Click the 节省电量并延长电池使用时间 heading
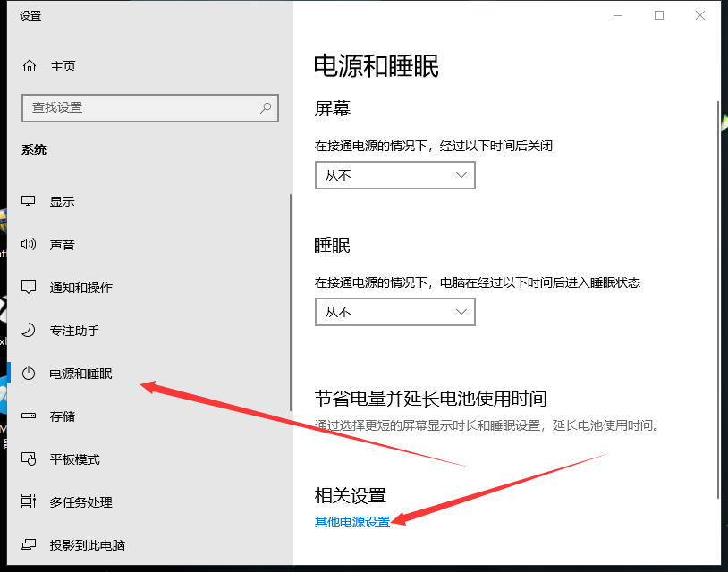Screen dimensions: 728x572 click(430, 399)
